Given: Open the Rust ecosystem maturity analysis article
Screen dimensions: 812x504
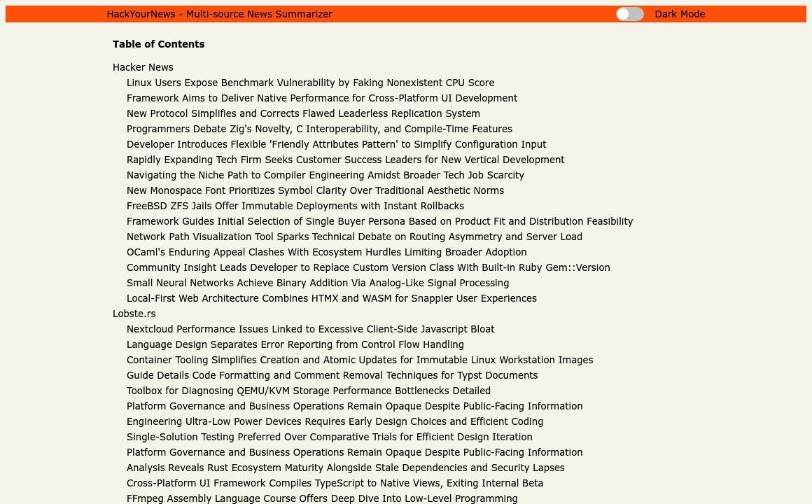Looking at the screenshot, I should pyautogui.click(x=345, y=468).
